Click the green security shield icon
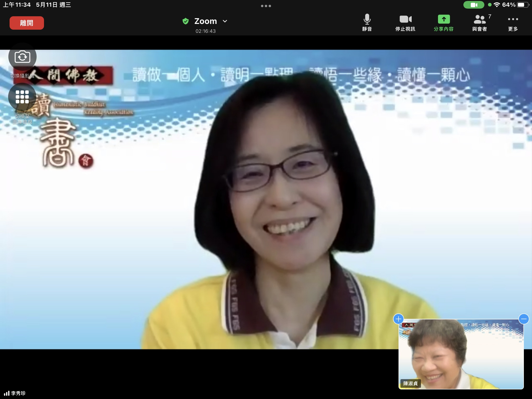532x399 pixels. pyautogui.click(x=185, y=21)
